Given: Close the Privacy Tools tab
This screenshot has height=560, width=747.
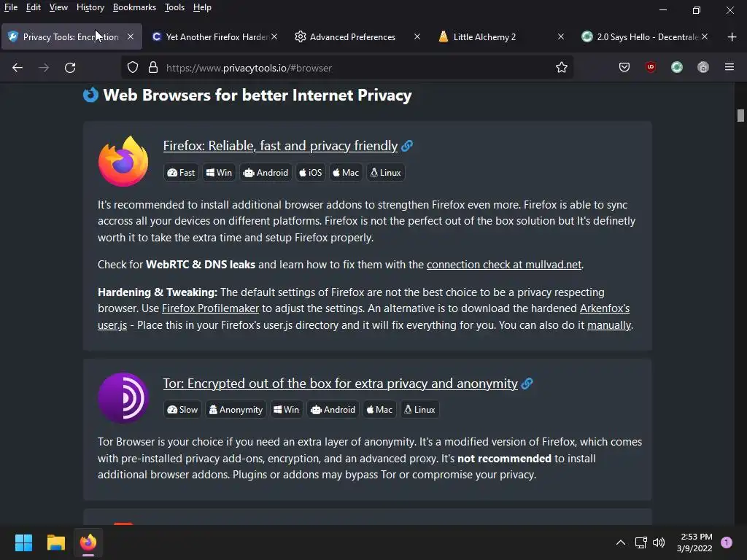Looking at the screenshot, I should click(130, 36).
